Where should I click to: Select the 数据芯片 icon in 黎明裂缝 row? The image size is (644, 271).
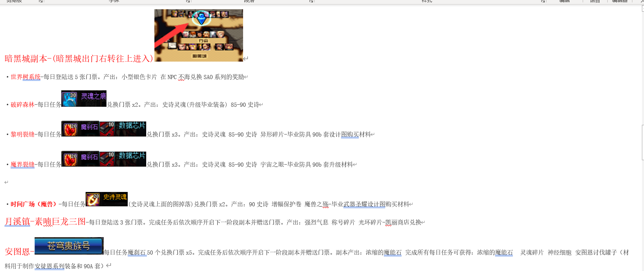(123, 129)
